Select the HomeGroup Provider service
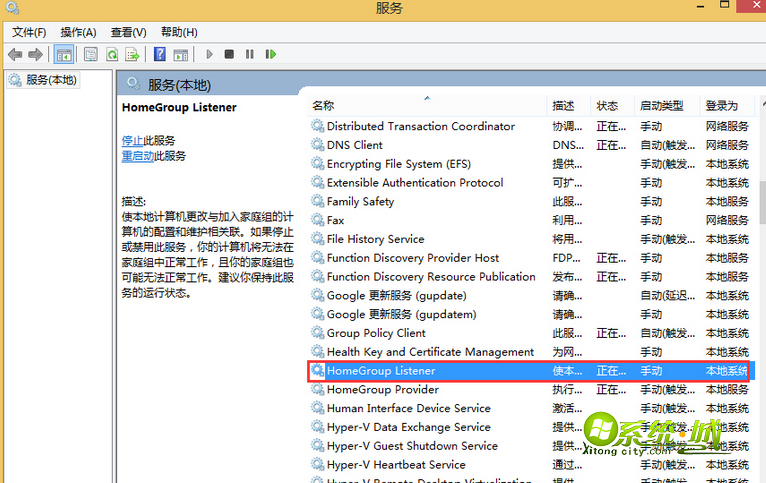Image resolution: width=766 pixels, height=483 pixels. click(531, 389)
